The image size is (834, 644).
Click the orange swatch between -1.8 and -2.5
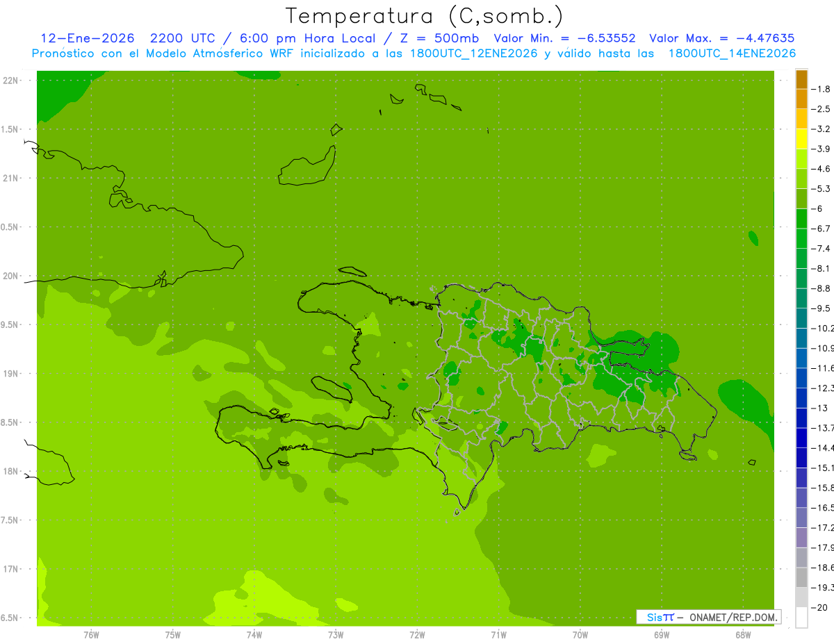coord(801,99)
